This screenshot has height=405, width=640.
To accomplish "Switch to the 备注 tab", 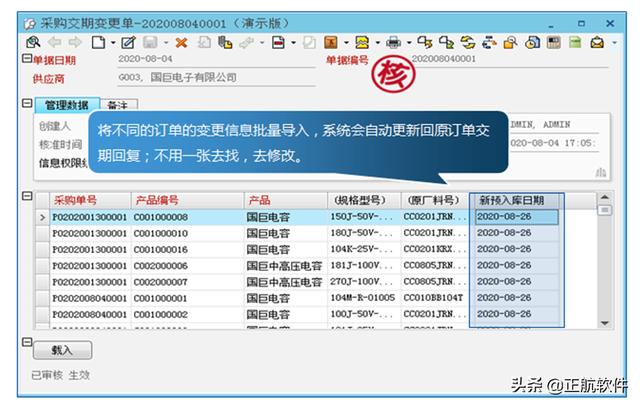I will [x=118, y=106].
